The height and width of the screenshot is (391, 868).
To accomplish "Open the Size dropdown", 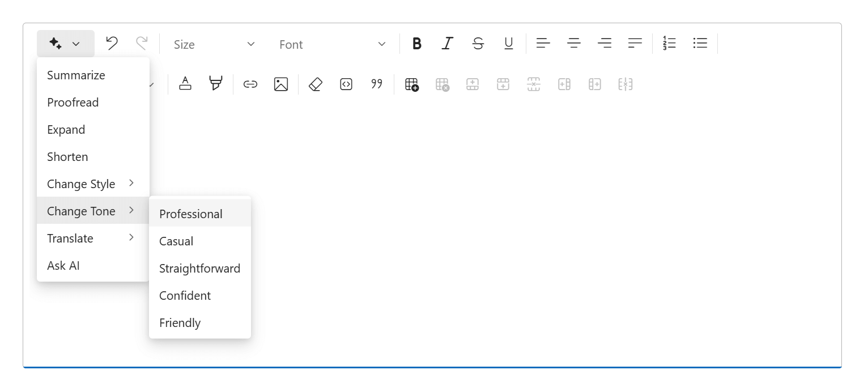I will click(214, 44).
